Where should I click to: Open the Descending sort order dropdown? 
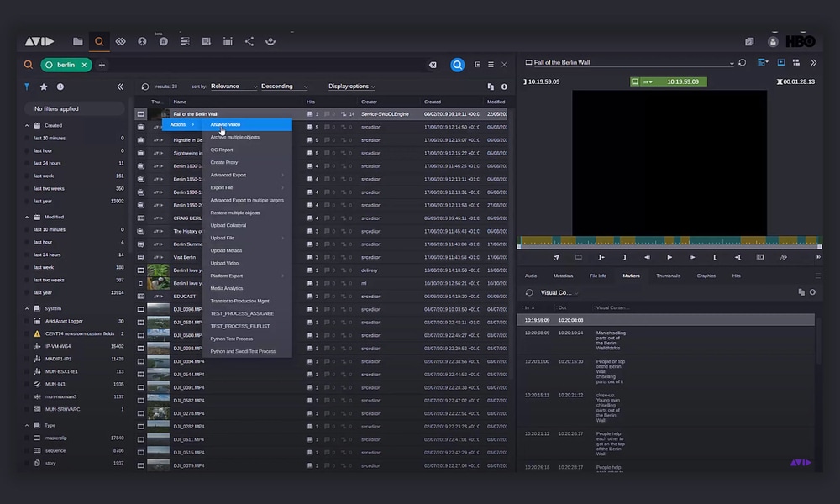pyautogui.click(x=285, y=87)
